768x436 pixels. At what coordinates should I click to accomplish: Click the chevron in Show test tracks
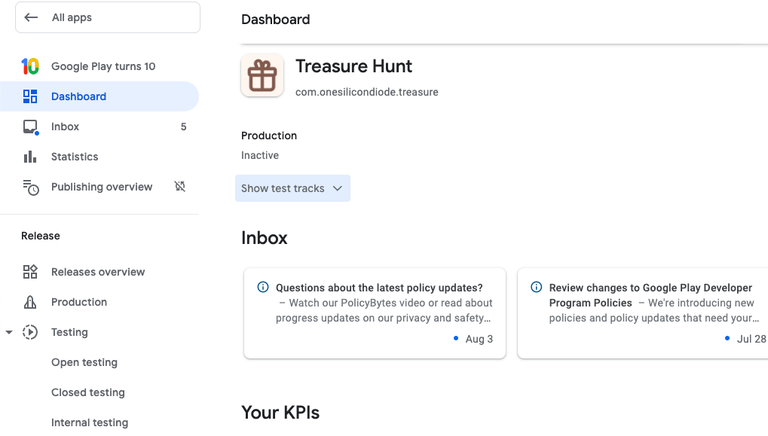coord(337,188)
